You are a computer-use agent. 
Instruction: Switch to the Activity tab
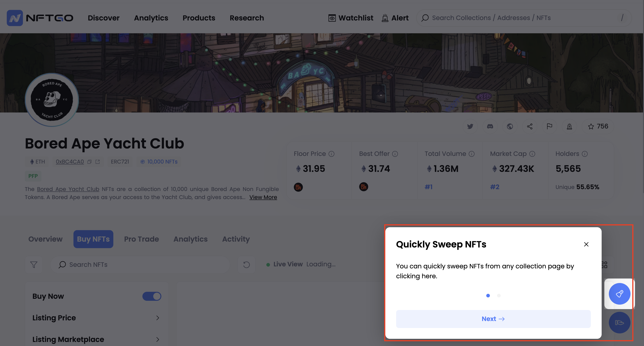[236, 239]
